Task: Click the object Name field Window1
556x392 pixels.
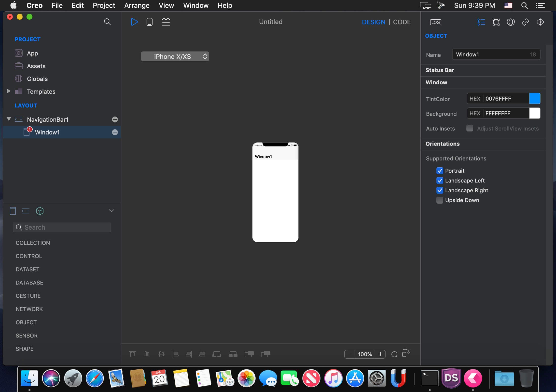Action: [x=496, y=54]
